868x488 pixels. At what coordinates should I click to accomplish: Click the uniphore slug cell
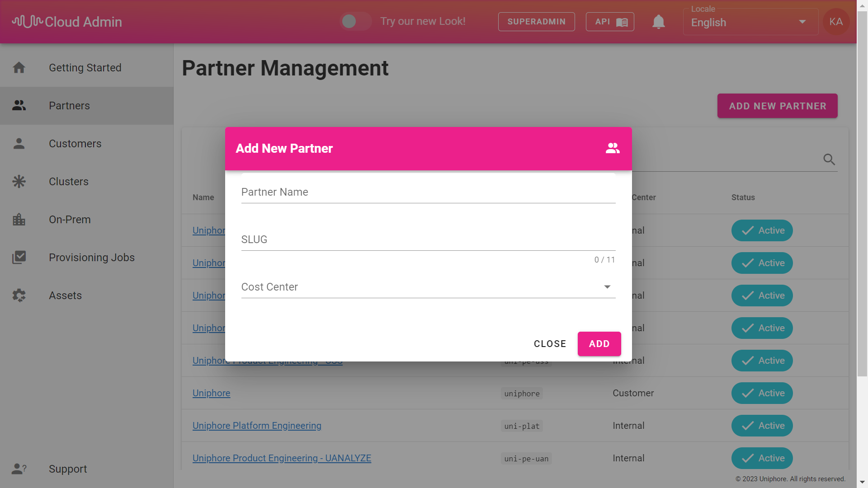click(522, 394)
